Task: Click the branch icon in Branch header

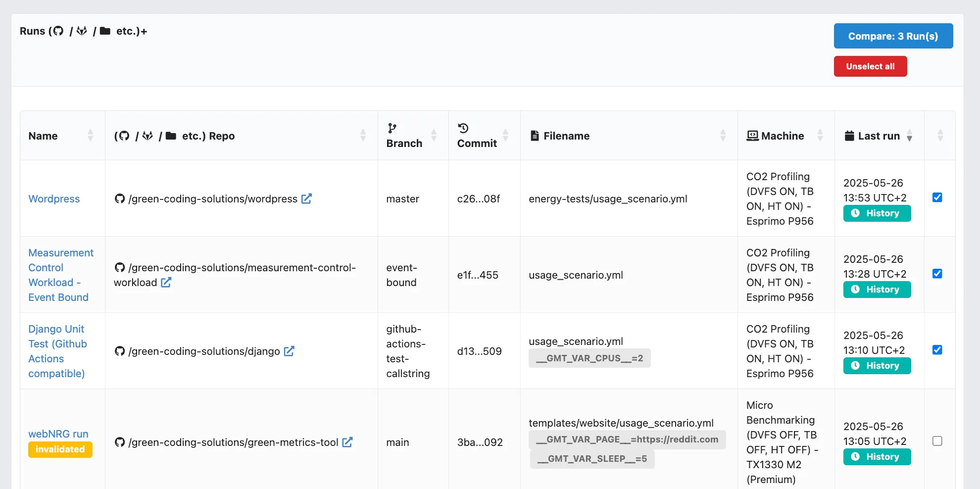Action: (x=392, y=128)
